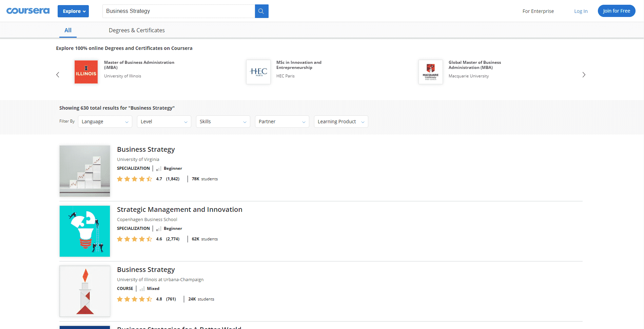The width and height of the screenshot is (644, 329).
Task: Click the Join for Free button
Action: tap(616, 11)
